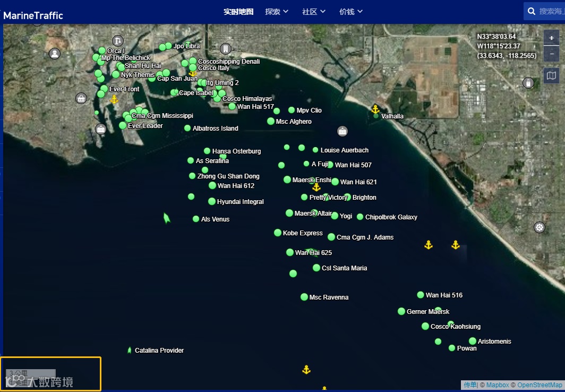
Task: Click the Pretty Victory vessel label
Action: tap(328, 198)
